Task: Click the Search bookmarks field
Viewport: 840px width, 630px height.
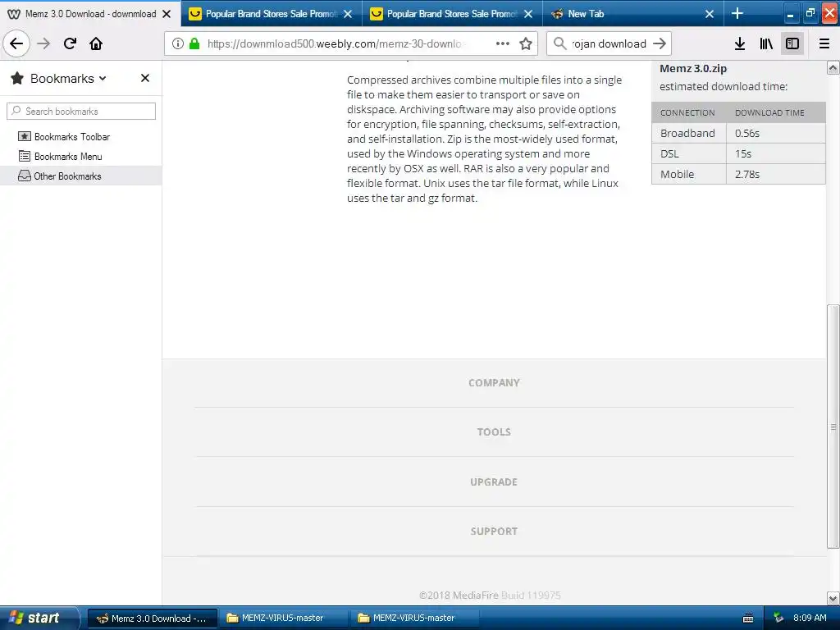Action: pos(81,111)
